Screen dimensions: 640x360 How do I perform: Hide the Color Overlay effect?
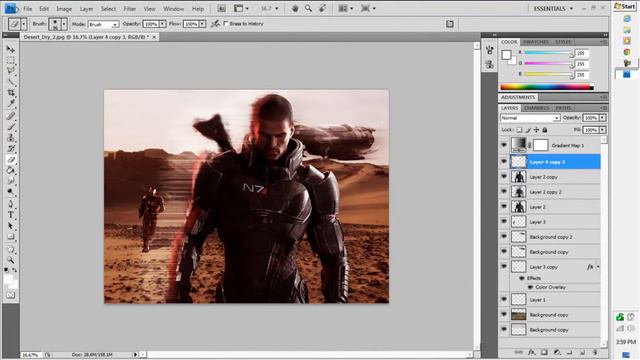pyautogui.click(x=530, y=287)
